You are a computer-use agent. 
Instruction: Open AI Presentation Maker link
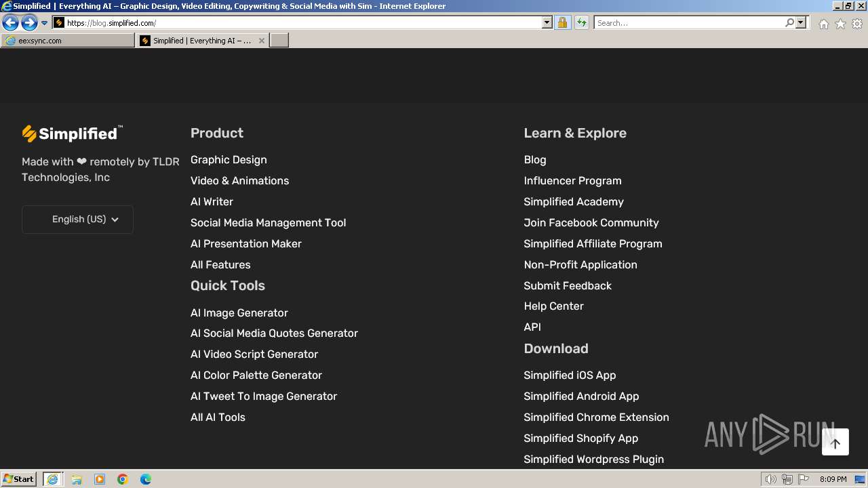[x=246, y=244]
